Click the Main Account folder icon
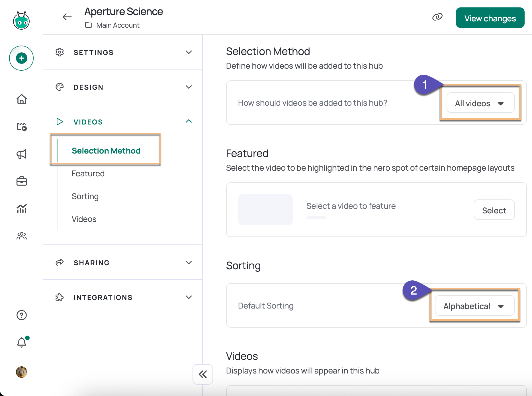Screen dimensions: 532x396 [89, 25]
